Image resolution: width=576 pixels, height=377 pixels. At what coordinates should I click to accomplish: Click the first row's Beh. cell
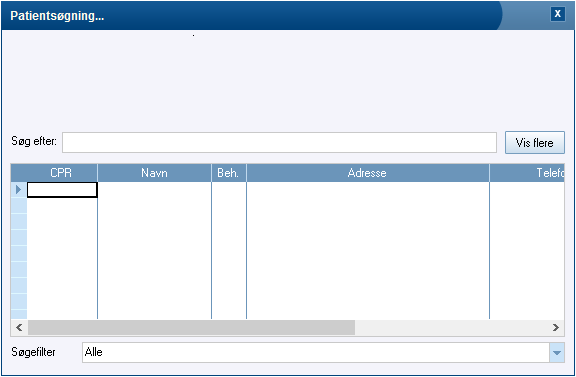pyautogui.click(x=229, y=190)
